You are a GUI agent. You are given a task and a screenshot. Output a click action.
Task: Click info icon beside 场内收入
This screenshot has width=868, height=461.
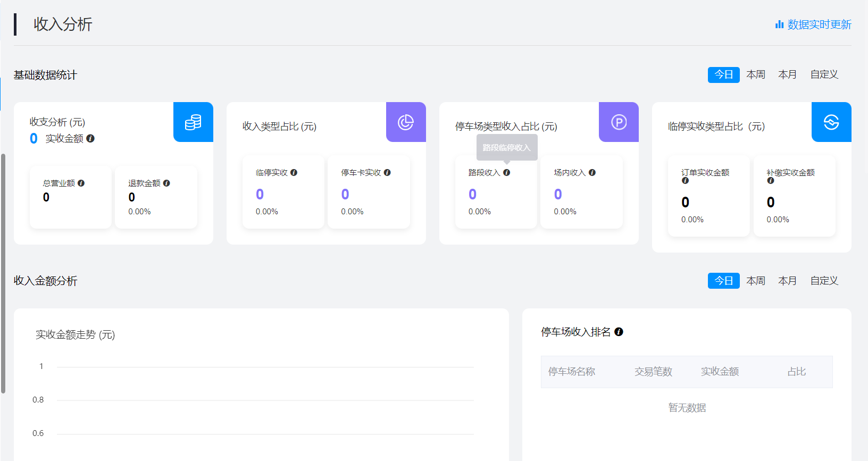[x=592, y=172]
